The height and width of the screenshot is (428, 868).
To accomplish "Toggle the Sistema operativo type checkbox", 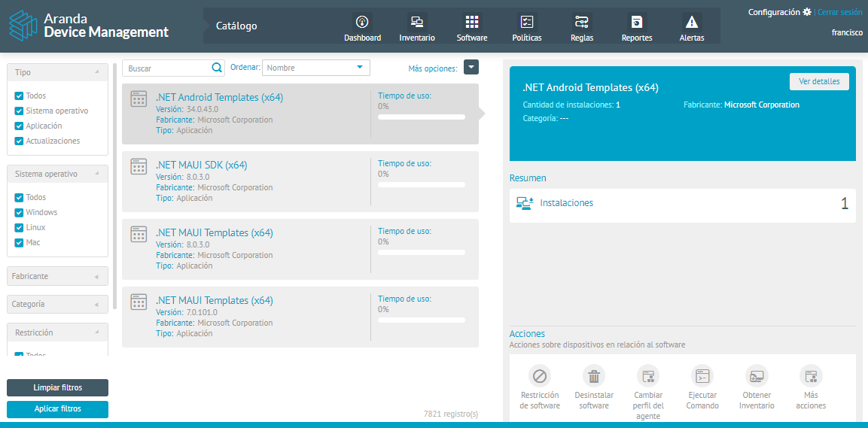I will coord(19,111).
